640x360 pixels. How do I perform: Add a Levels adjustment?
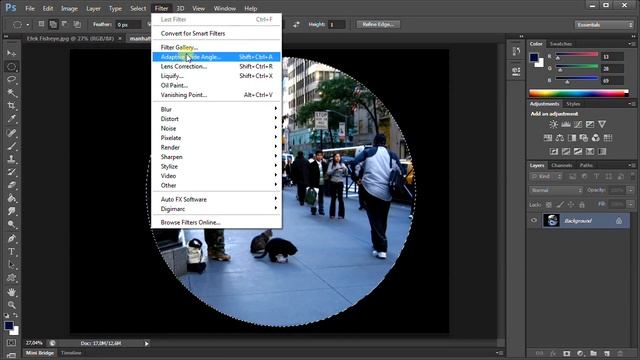(566, 124)
